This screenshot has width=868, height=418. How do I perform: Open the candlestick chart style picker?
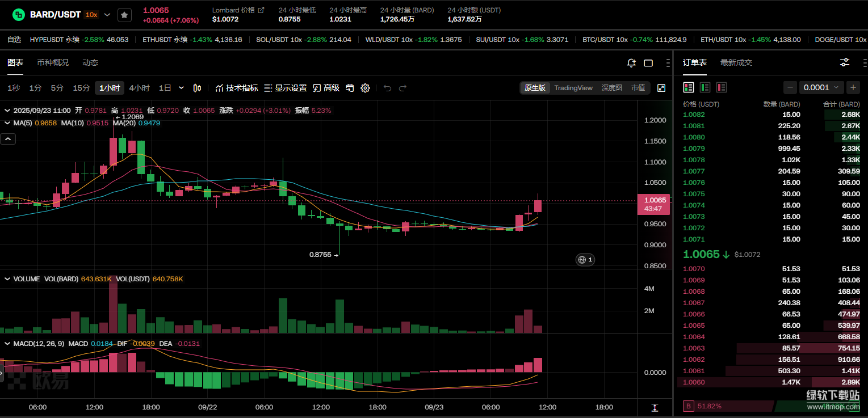(x=197, y=88)
